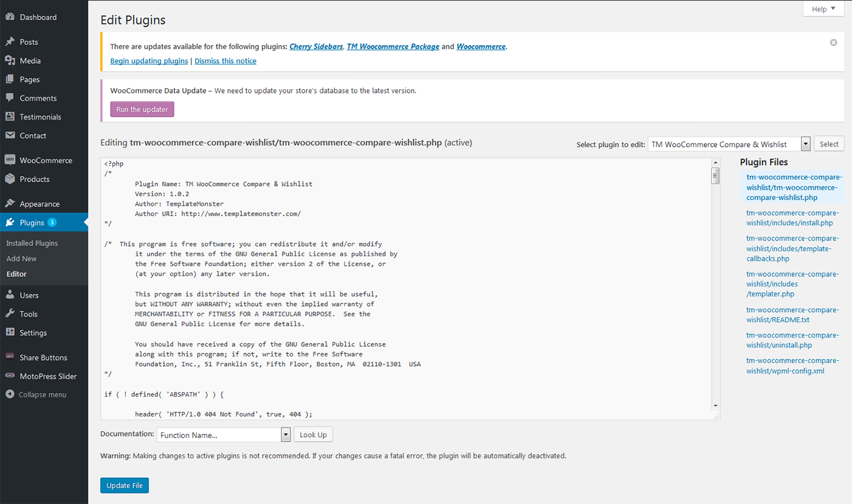Expand the Help dropdown tab
The height and width of the screenshot is (504, 852).
823,9
